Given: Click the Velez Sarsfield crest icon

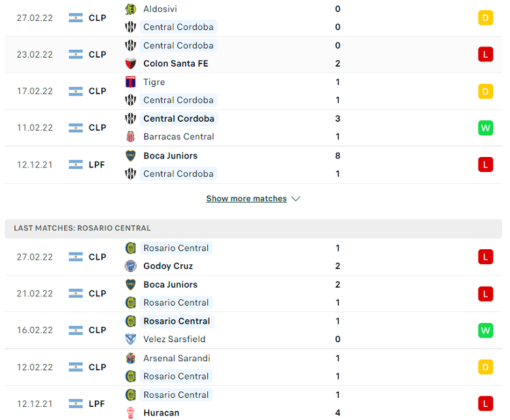Looking at the screenshot, I should tap(130, 339).
